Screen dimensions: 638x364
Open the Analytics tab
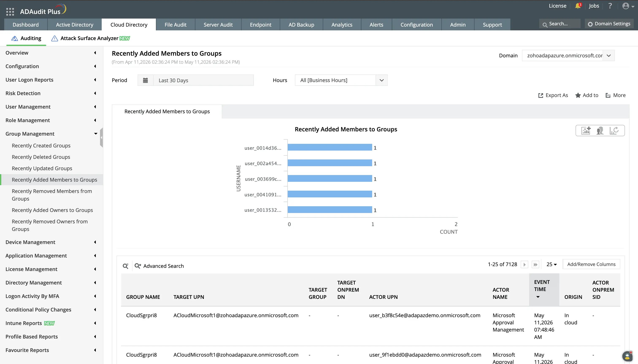[x=342, y=24]
